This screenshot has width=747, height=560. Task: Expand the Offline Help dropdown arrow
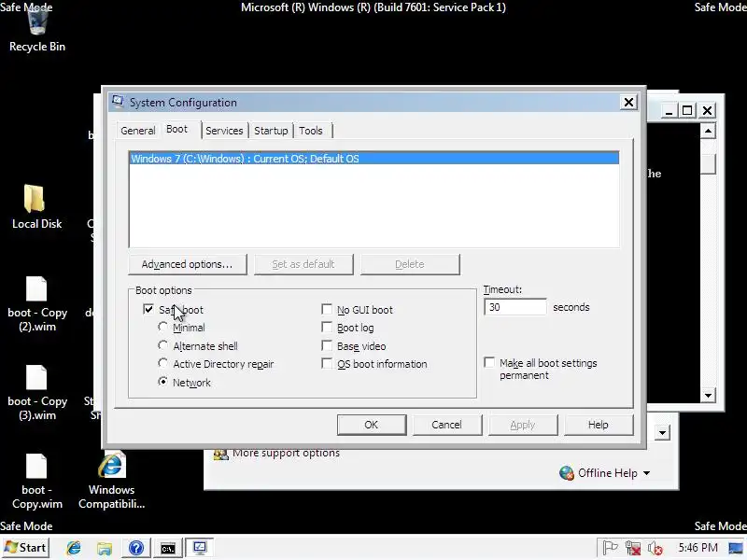point(646,473)
